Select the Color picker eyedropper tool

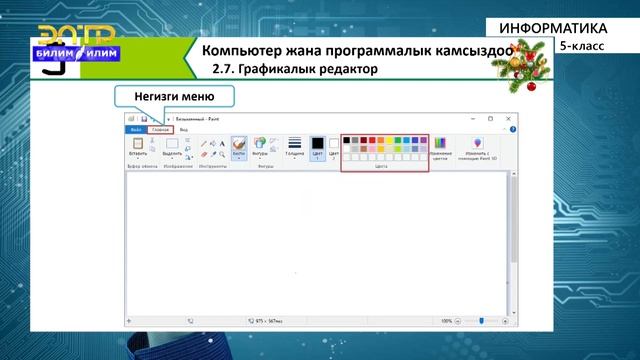point(213,154)
